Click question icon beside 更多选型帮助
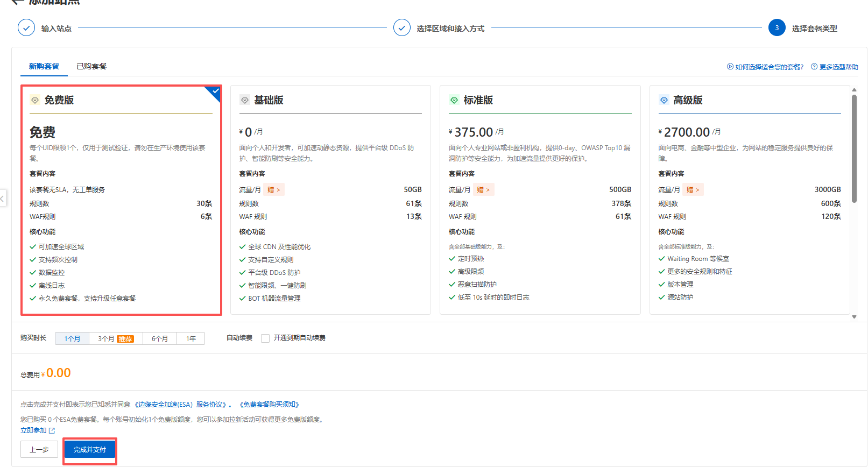Viewport: 868px width, 467px height. (814, 67)
